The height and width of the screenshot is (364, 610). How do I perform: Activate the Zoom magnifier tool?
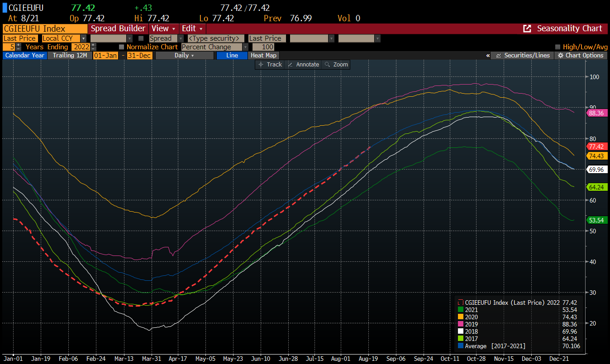click(328, 65)
